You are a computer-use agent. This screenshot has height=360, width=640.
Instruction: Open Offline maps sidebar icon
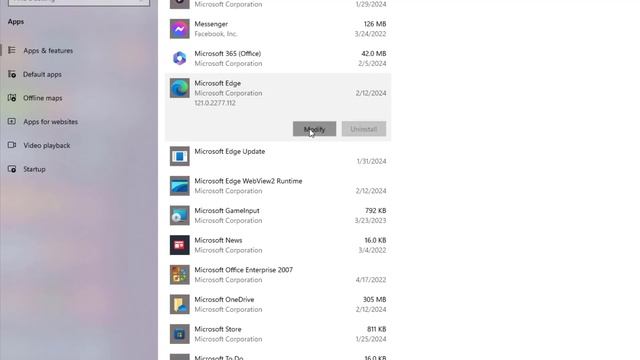click(12, 98)
